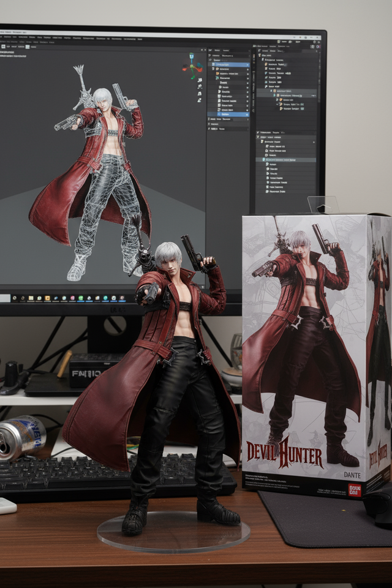Click the topmost viewport navigation icon under the axis gizmo
Screen dimensions: 392x588
tap(200, 80)
